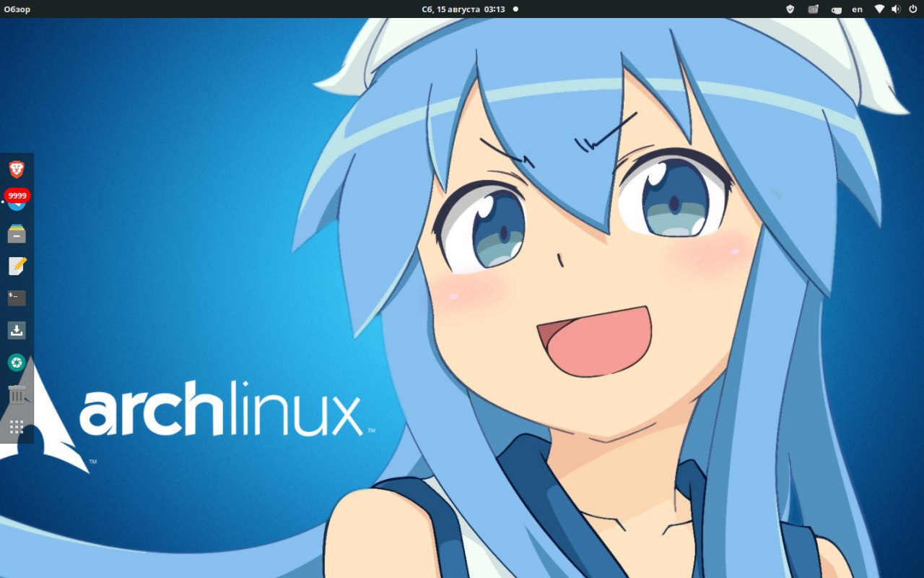Open the Обзор activities overview

coord(17,9)
